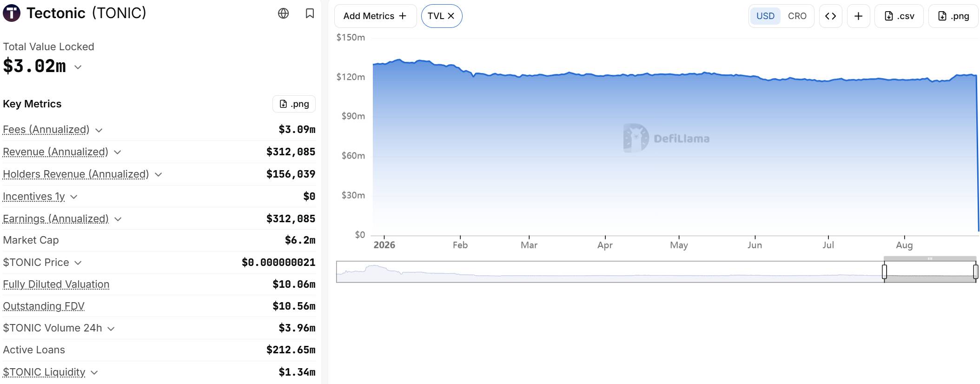Click the Outstanding FDV label
Screen dimensions: 980x384
(x=44, y=306)
